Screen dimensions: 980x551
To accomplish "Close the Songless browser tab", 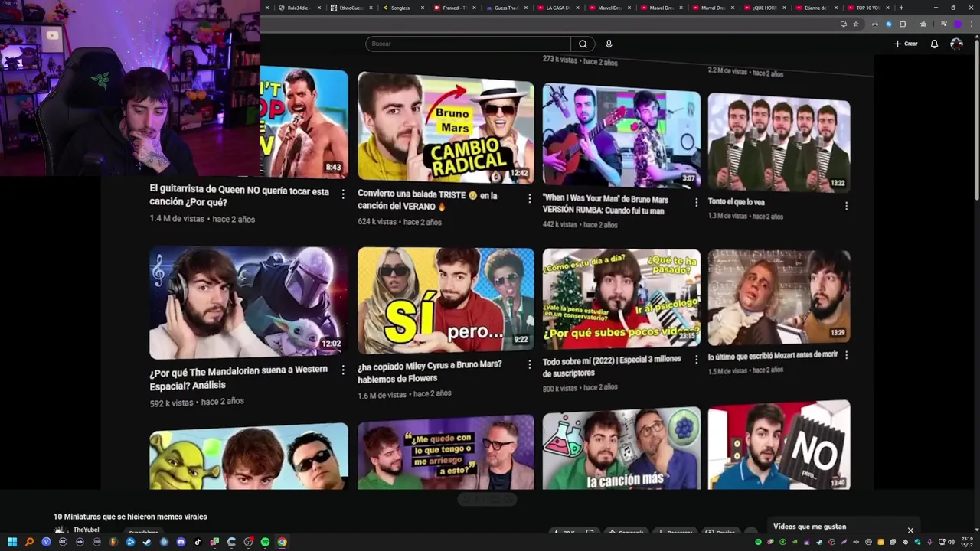I will point(423,8).
